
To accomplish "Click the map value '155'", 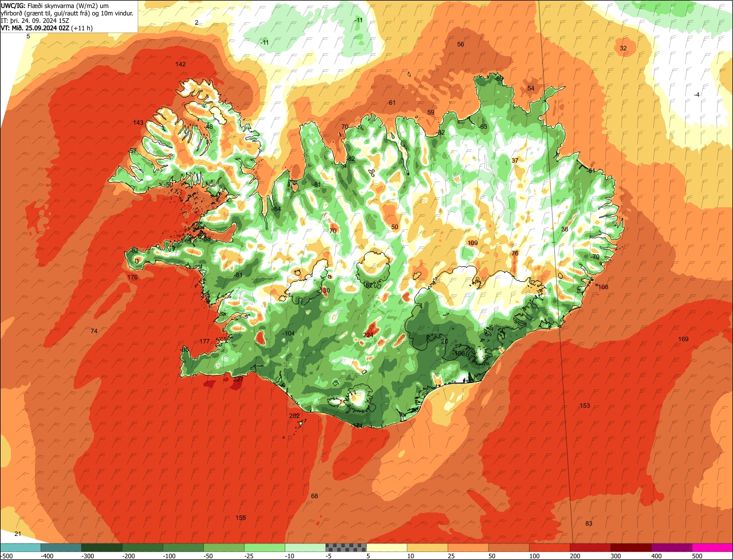I will [241, 518].
